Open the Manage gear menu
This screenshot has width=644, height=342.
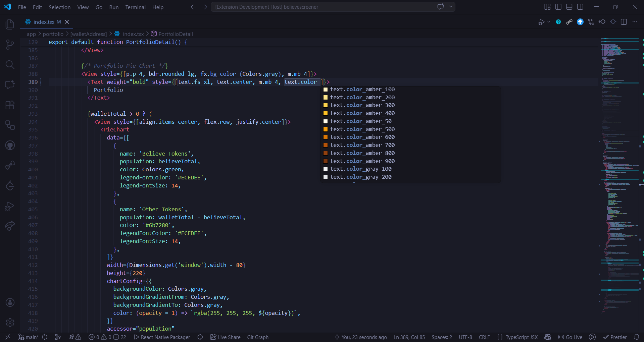tap(10, 323)
